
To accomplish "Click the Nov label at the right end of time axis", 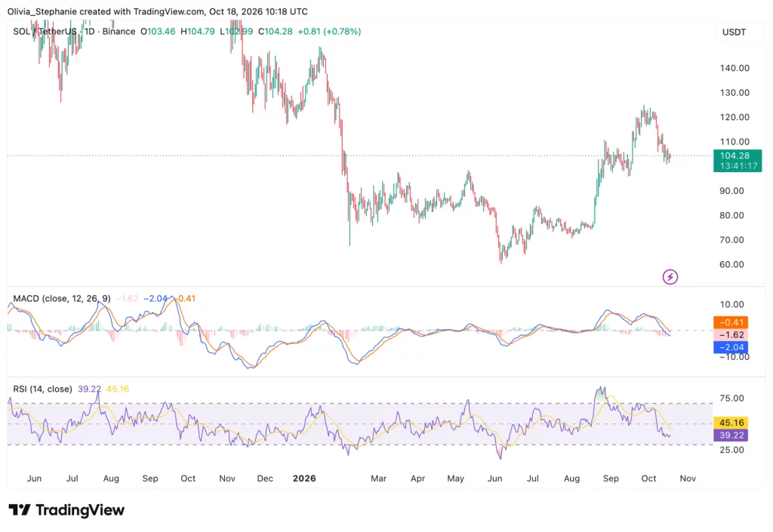I will 688,478.
